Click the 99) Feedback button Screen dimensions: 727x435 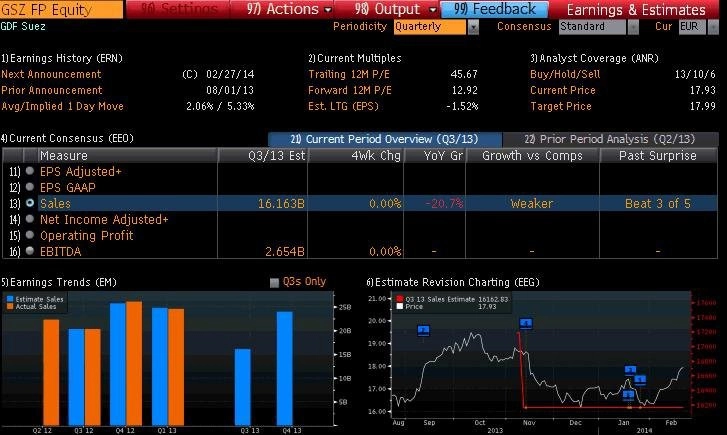(494, 9)
